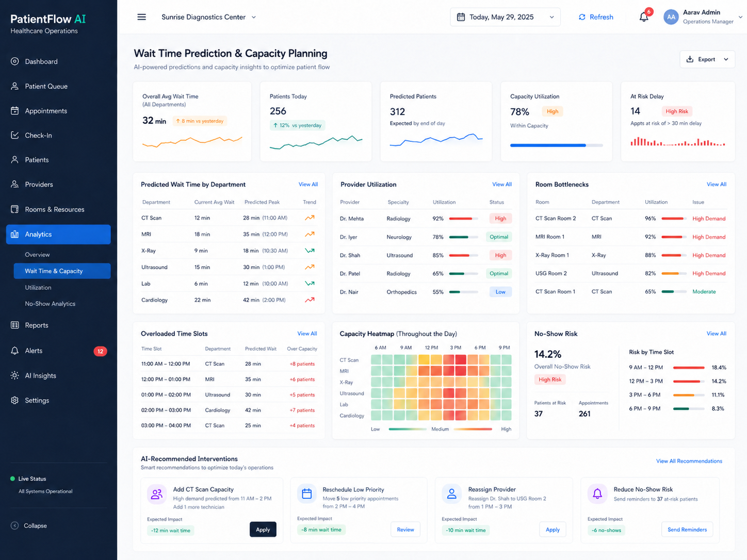Click the heatmap Low-to-High color legend
The height and width of the screenshot is (560, 747).
(441, 429)
